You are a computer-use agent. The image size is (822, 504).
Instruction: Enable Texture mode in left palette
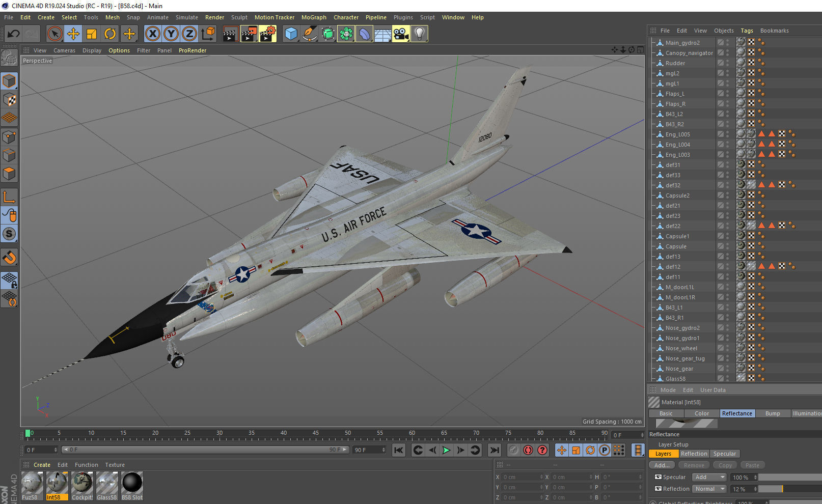tap(9, 100)
